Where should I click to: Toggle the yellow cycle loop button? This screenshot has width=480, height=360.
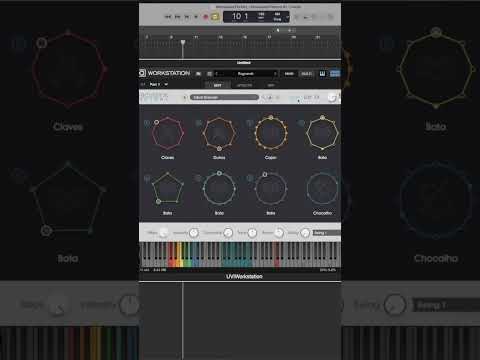215,17
